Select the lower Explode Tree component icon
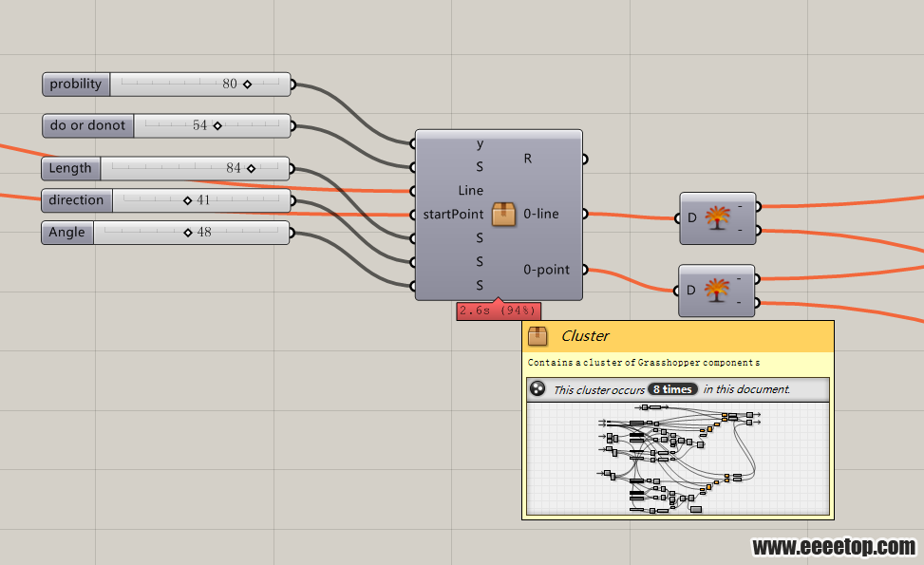 [717, 291]
